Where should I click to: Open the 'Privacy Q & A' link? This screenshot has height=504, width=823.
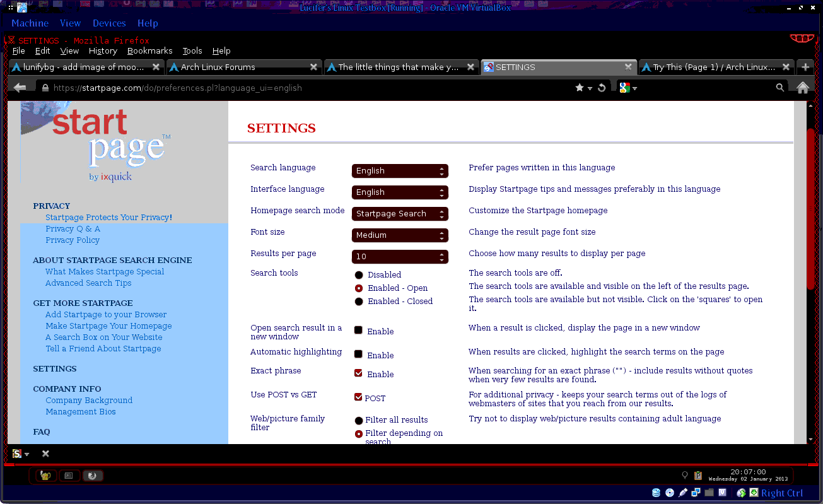pyautogui.click(x=73, y=228)
